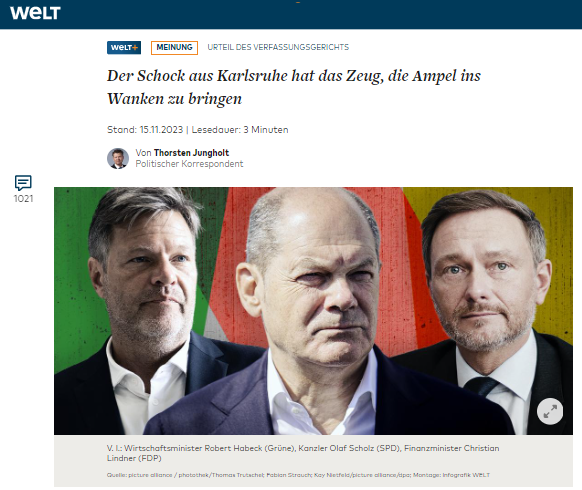Click the WELT logo in header
This screenshot has height=490, width=582.
click(35, 13)
